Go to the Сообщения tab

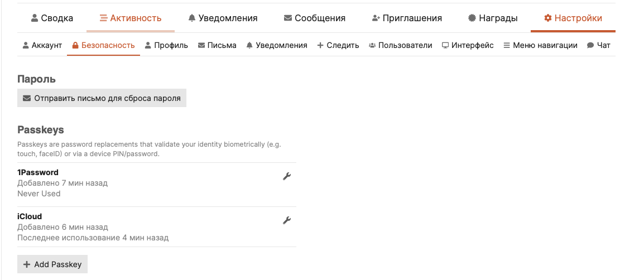pyautogui.click(x=314, y=18)
